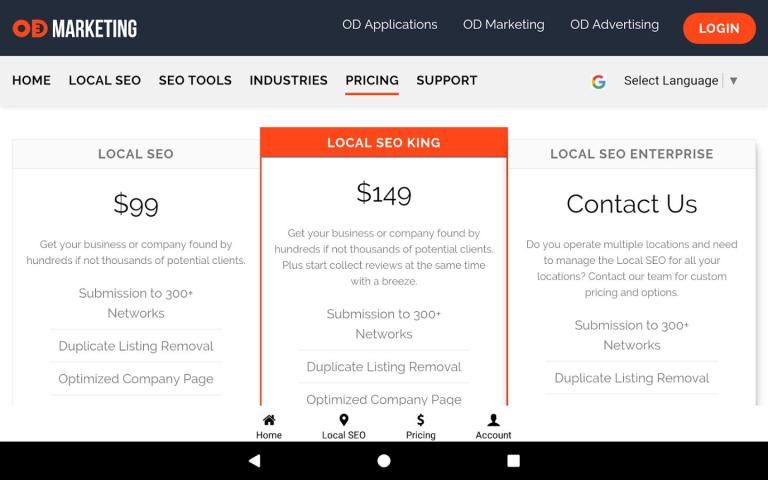Select SEO TOOLS in navigation
Viewport: 768px width, 480px height.
195,80
